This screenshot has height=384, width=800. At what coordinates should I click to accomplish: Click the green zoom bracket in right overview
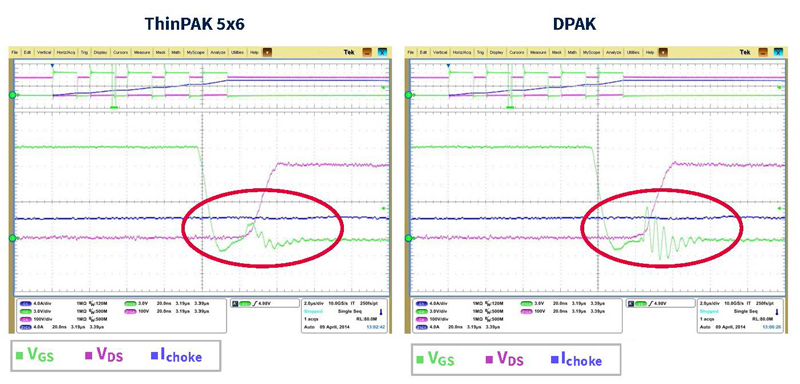pos(509,107)
